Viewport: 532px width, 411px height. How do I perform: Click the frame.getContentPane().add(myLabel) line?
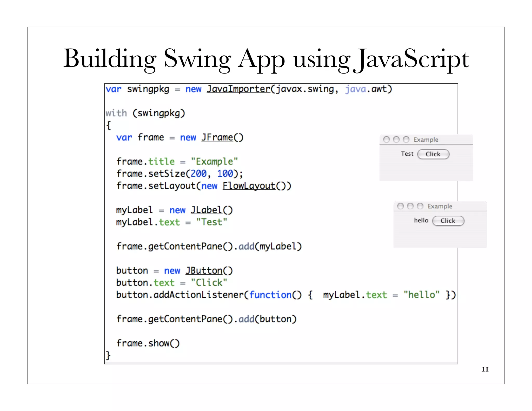point(209,246)
